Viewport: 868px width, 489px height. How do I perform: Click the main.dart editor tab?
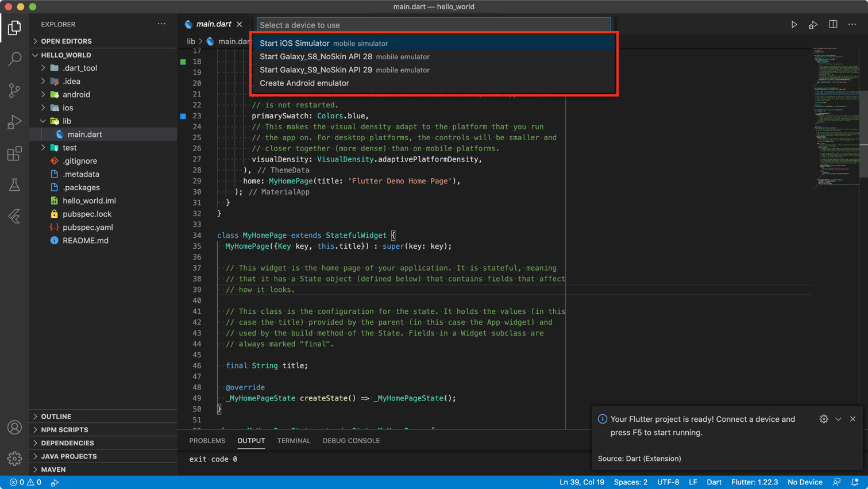pyautogui.click(x=213, y=24)
